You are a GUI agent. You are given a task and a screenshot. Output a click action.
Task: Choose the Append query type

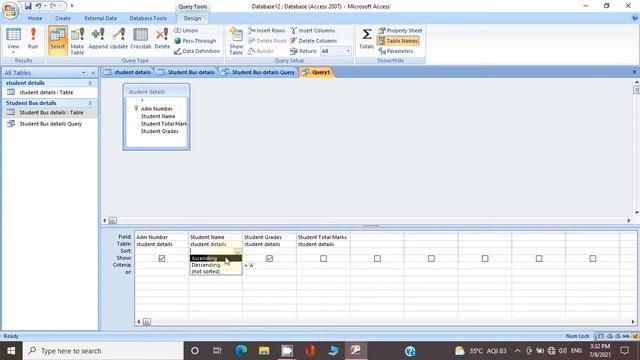click(x=98, y=39)
